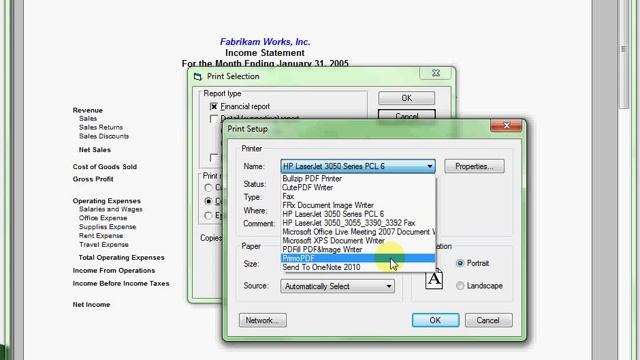The width and height of the screenshot is (640, 360).
Task: Choose the highlighted PrimoPDF printer
Action: [358, 258]
